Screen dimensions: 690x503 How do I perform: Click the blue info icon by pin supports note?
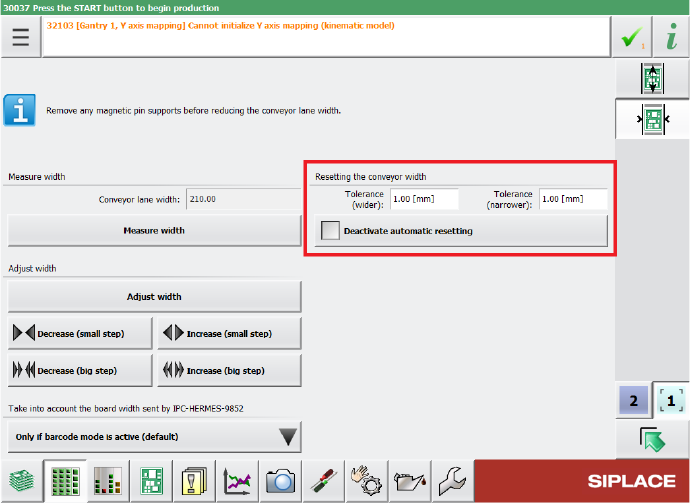click(19, 110)
